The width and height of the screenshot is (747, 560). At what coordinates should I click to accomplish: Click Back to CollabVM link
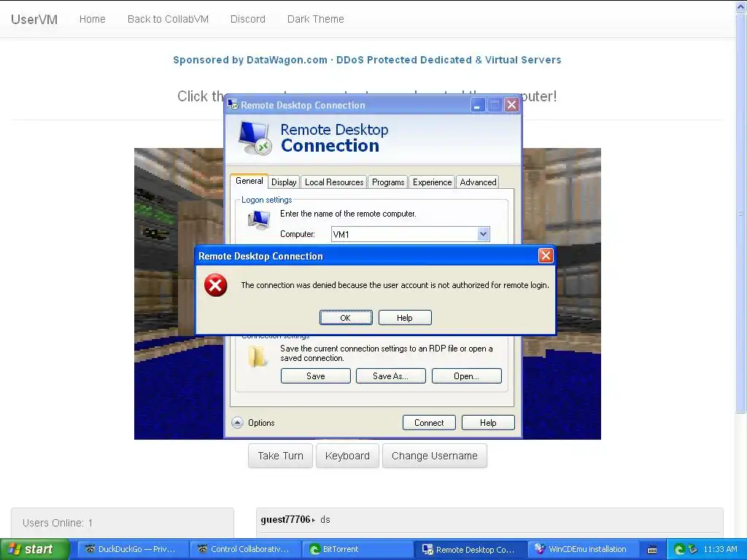click(169, 19)
